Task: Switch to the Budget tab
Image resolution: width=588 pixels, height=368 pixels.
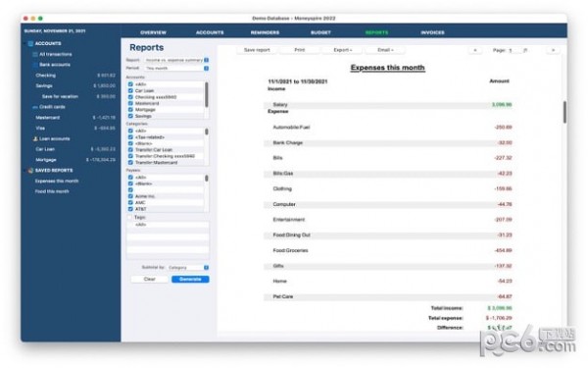Action: tap(320, 32)
